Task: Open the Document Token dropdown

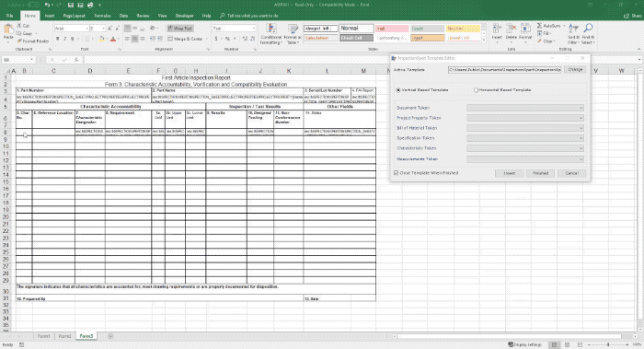Action: (525, 108)
